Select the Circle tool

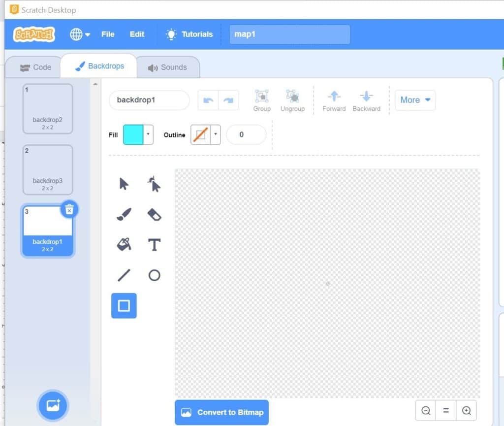154,275
